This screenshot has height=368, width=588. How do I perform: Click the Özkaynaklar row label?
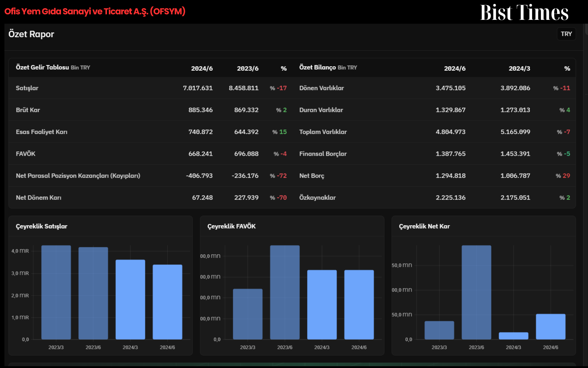tap(318, 198)
